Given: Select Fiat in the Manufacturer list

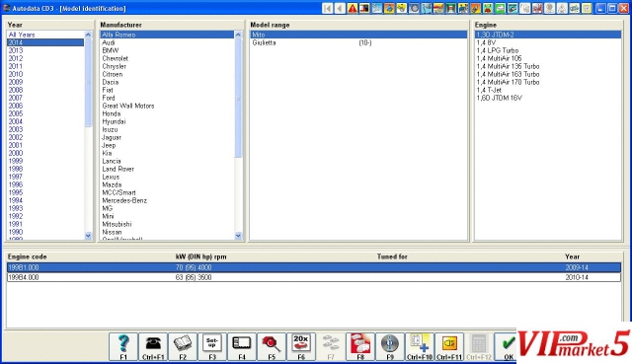Looking at the screenshot, I should click(167, 90).
